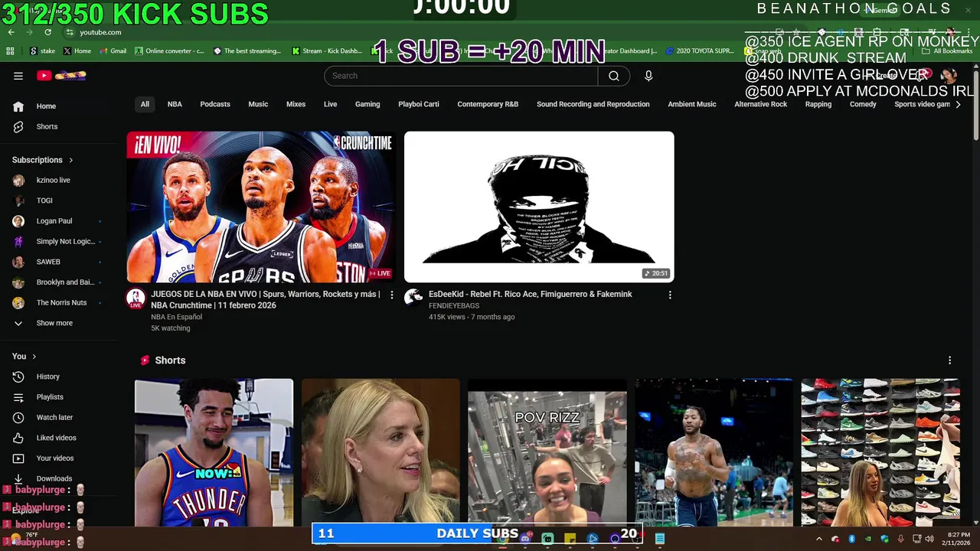Viewport: 980px width, 551px height.
Task: Open Shorts from the sidebar
Action: pyautogui.click(x=59, y=126)
